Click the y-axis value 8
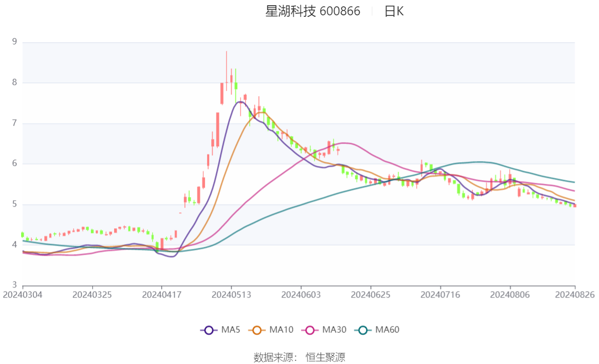This screenshot has width=599, height=364. [14, 82]
